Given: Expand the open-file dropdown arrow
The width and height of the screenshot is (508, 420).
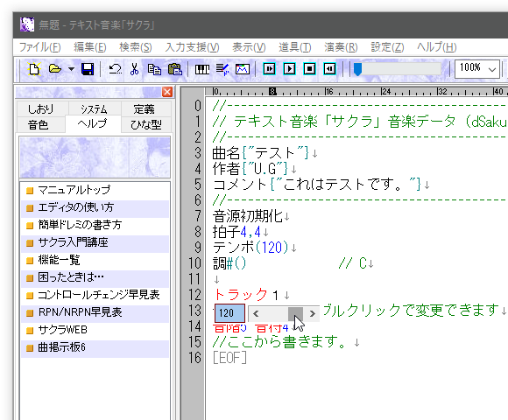Looking at the screenshot, I should pyautogui.click(x=71, y=69).
